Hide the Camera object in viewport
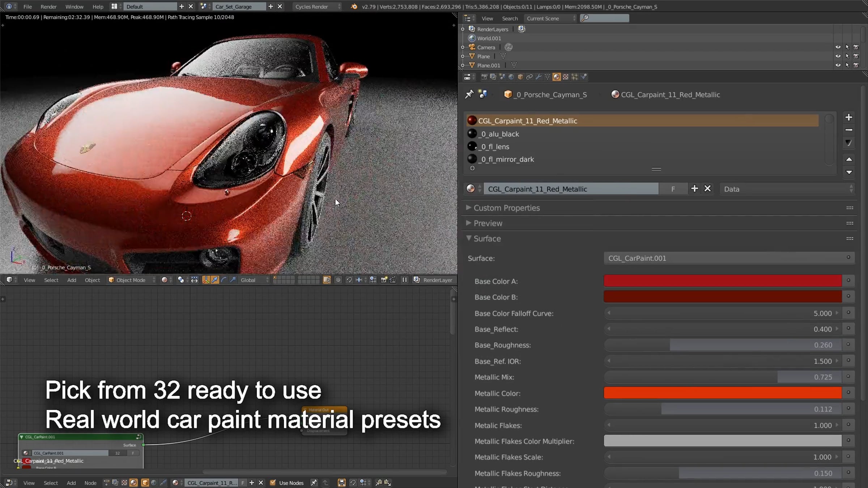868x488 pixels. 838,47
